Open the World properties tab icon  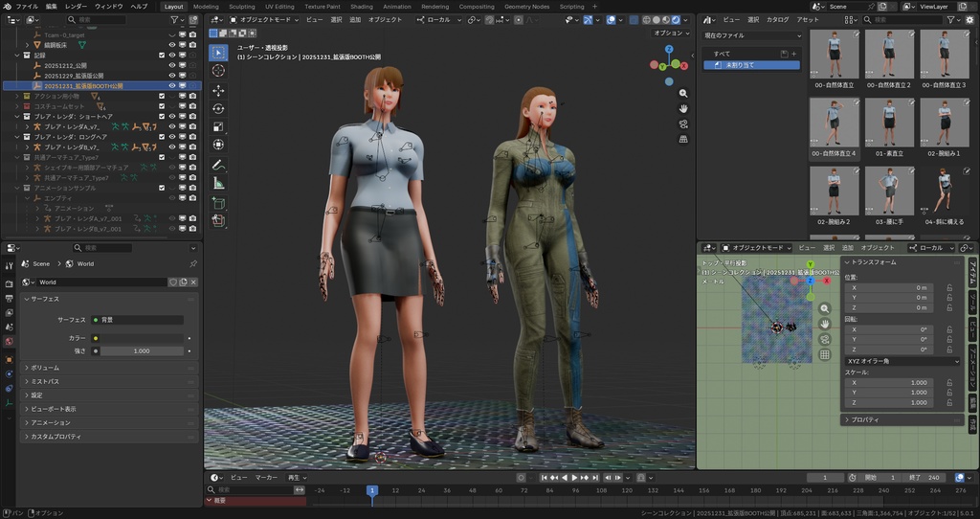[x=9, y=341]
